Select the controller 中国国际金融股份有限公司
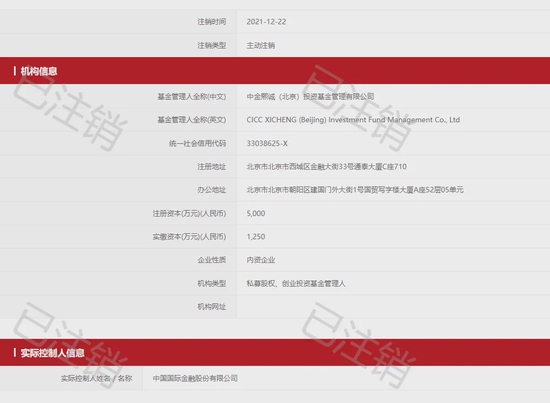This screenshot has height=403, width=550. coord(195,378)
